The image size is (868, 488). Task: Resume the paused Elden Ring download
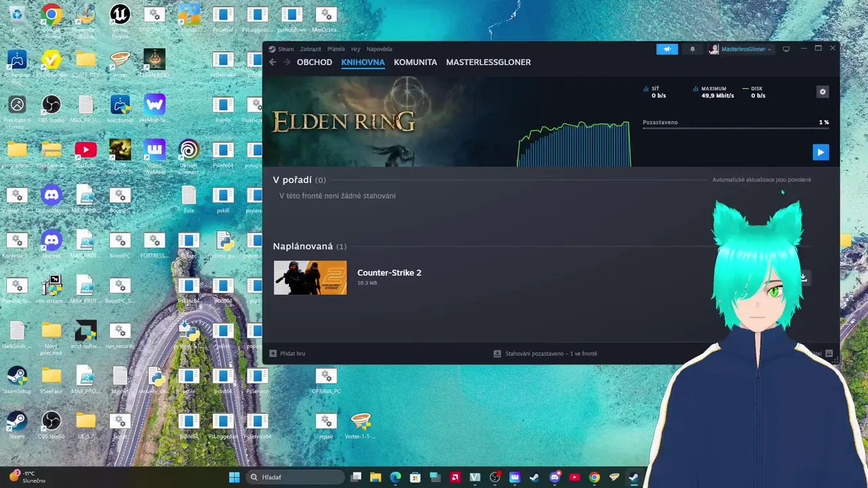click(x=821, y=152)
